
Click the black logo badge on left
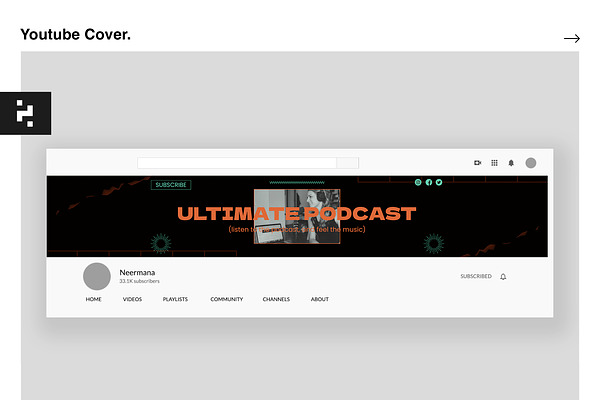point(26,113)
